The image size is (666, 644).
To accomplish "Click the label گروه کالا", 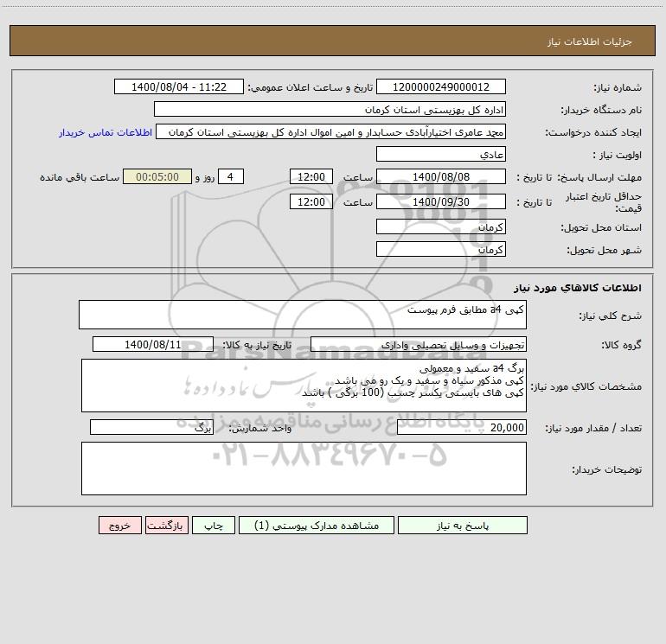I will [x=621, y=345].
